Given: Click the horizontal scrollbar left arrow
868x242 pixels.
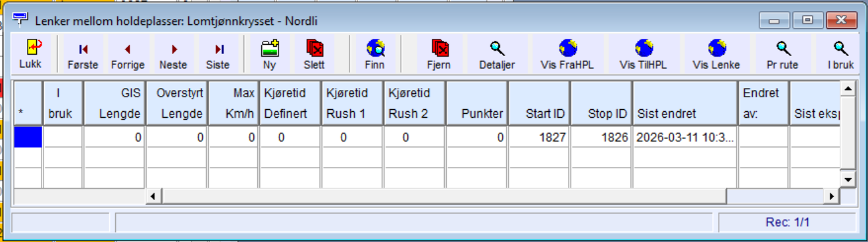Looking at the screenshot, I should (x=153, y=196).
